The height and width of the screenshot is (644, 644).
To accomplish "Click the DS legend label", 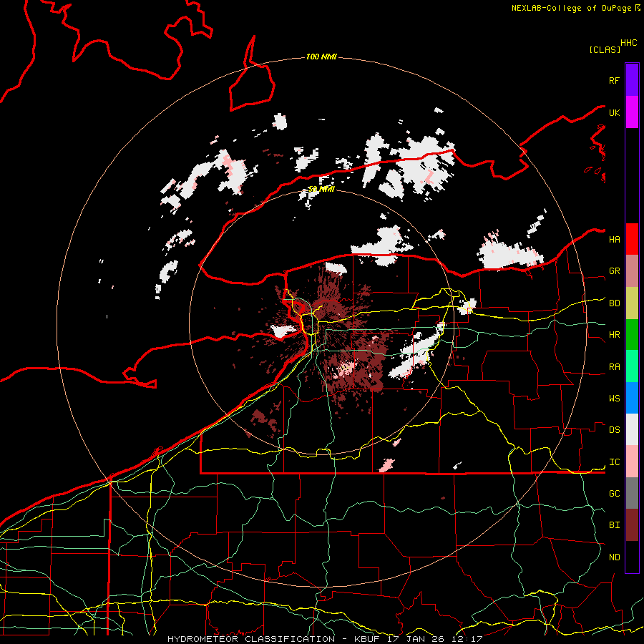I will click(x=614, y=430).
